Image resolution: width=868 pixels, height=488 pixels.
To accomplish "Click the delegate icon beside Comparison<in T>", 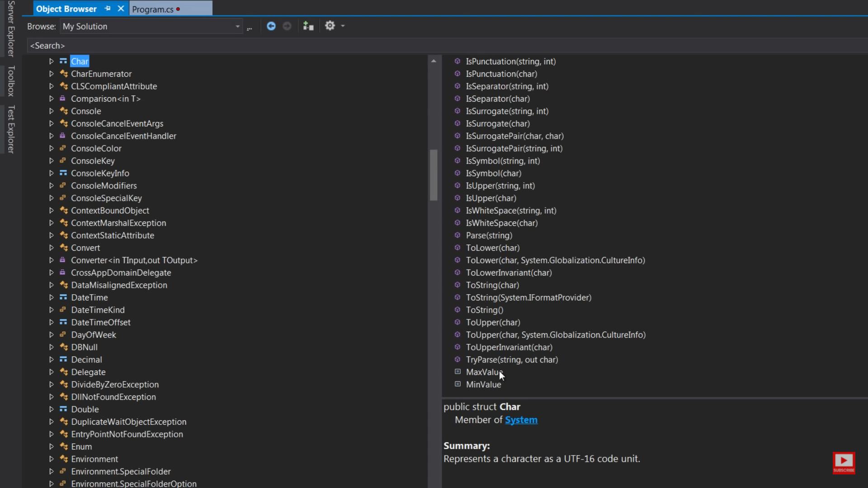I will tap(63, 99).
